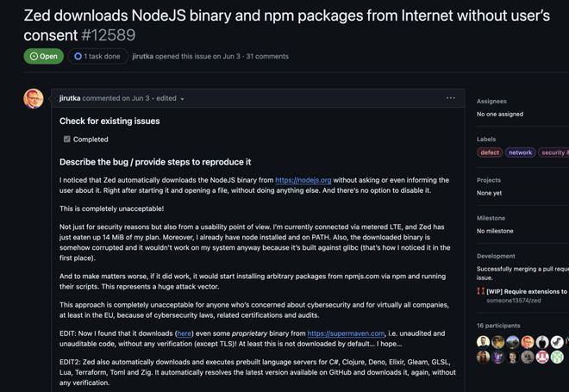This screenshot has width=569, height=392.
Task: Click the first participant avatar
Action: [x=483, y=342]
